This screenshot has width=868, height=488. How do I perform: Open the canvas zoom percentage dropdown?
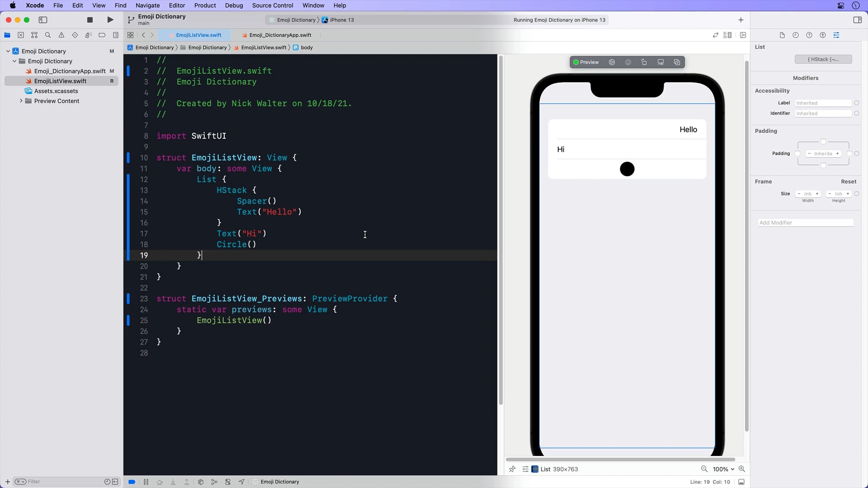click(x=723, y=469)
